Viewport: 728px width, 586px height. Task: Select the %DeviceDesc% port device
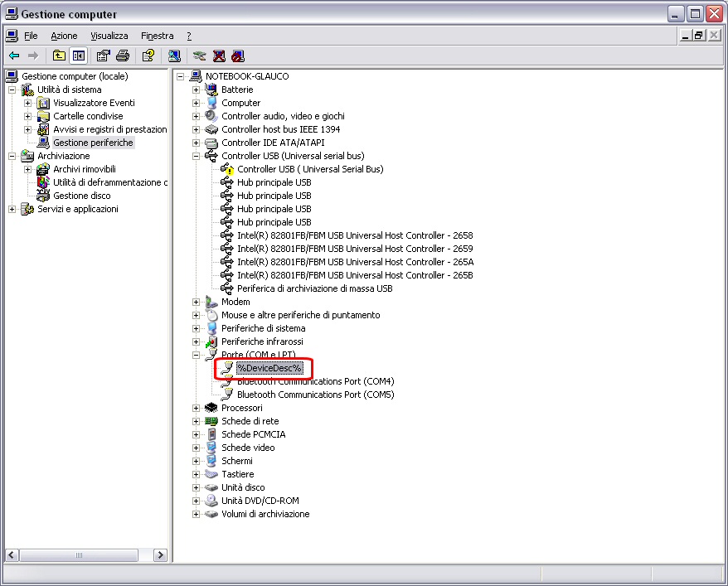pyautogui.click(x=269, y=368)
